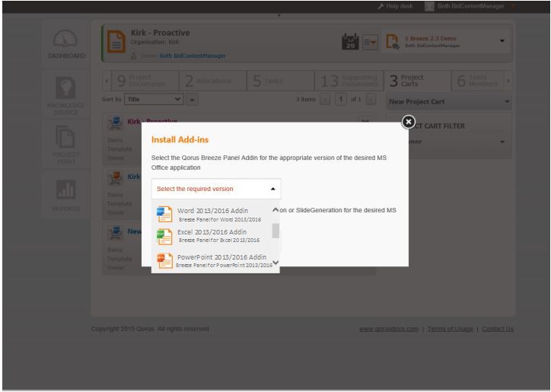Close the Install Add-ins dialog
Image resolution: width=551 pixels, height=392 pixels.
pos(408,122)
